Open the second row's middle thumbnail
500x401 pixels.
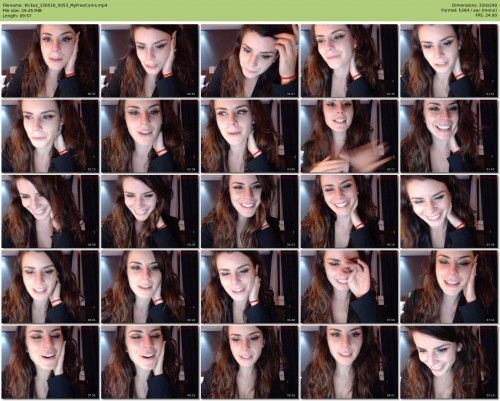250,136
